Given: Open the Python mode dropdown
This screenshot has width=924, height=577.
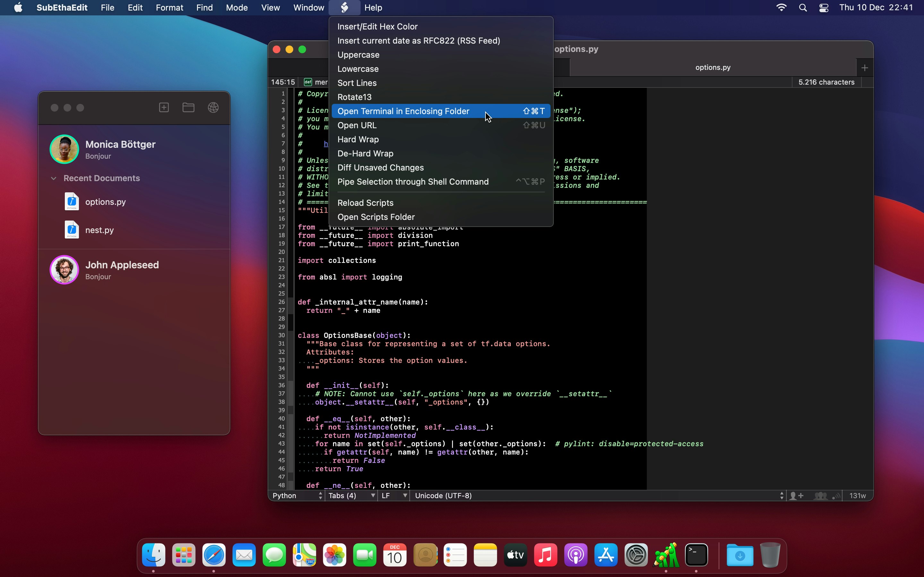Looking at the screenshot, I should point(297,496).
